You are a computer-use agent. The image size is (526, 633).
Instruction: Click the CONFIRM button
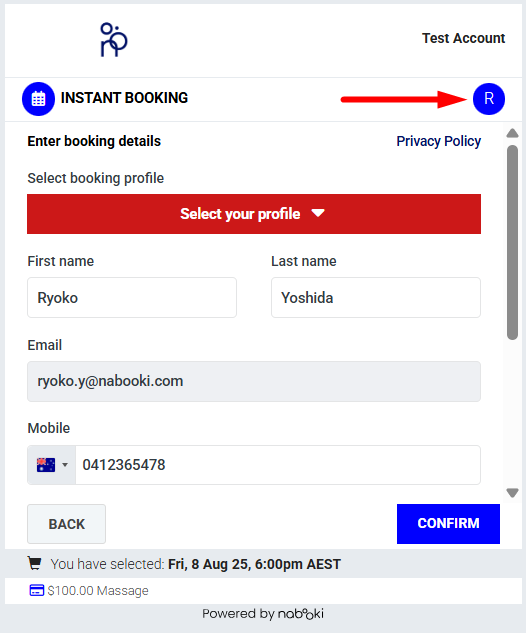pyautogui.click(x=448, y=524)
